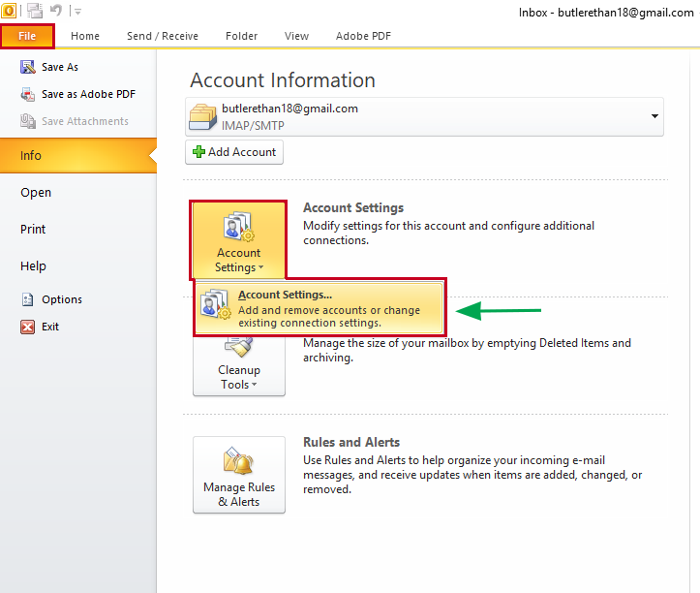Choose Exit to close Outlook
Viewport: 700px width, 593px height.
(x=50, y=327)
